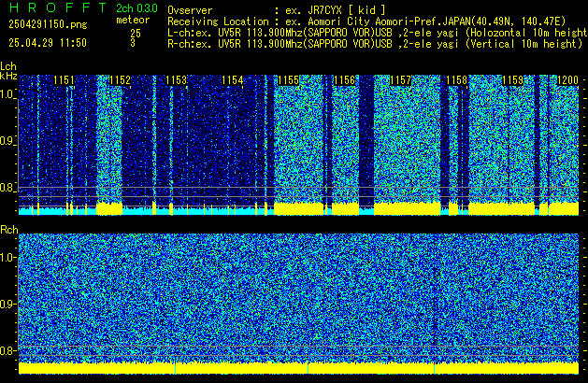
Task: Click the Lch 0.9 frequency axis label
Action: tap(7, 141)
